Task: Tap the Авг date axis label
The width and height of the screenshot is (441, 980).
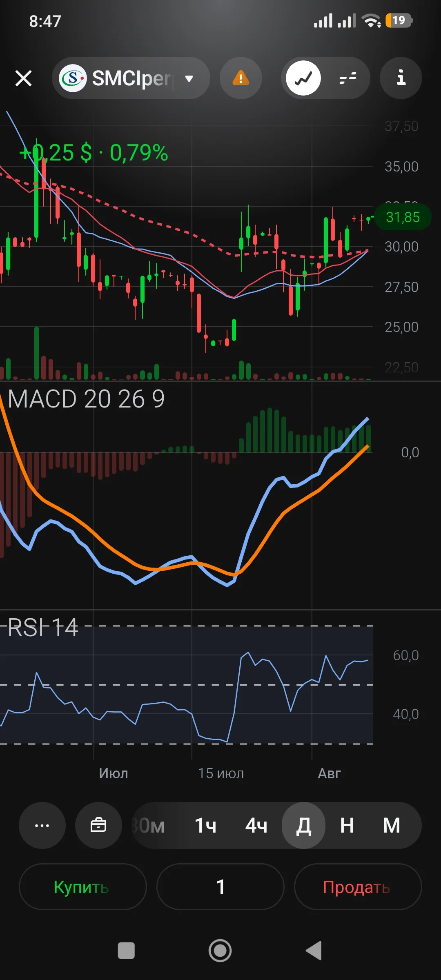Action: tap(329, 773)
